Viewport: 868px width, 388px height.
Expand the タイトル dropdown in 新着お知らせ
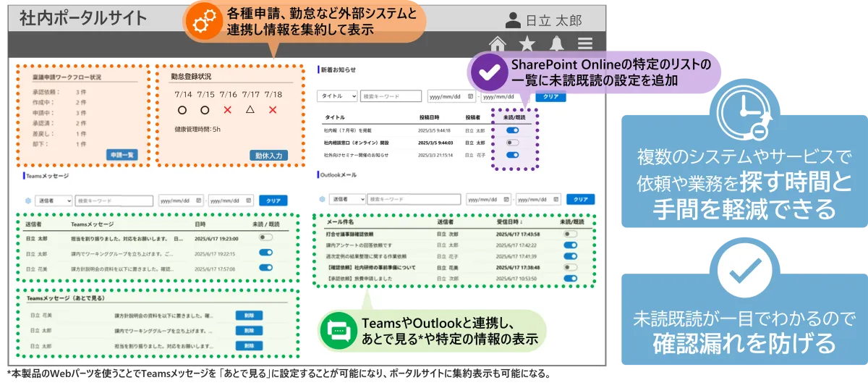[338, 96]
